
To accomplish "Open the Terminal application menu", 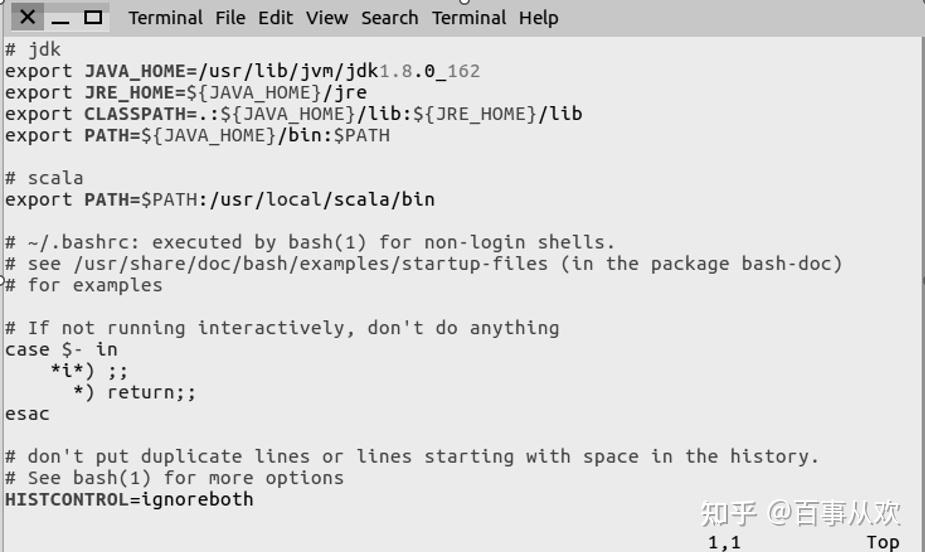I will click(165, 18).
